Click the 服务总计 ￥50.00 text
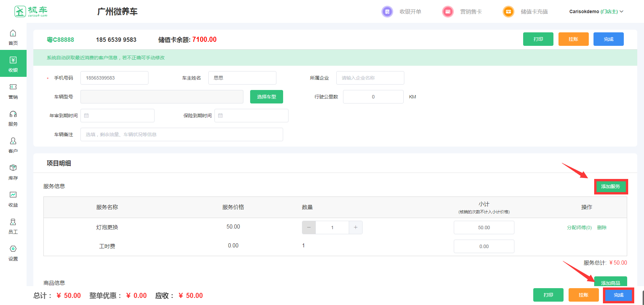This screenshot has width=644, height=305. point(605,263)
